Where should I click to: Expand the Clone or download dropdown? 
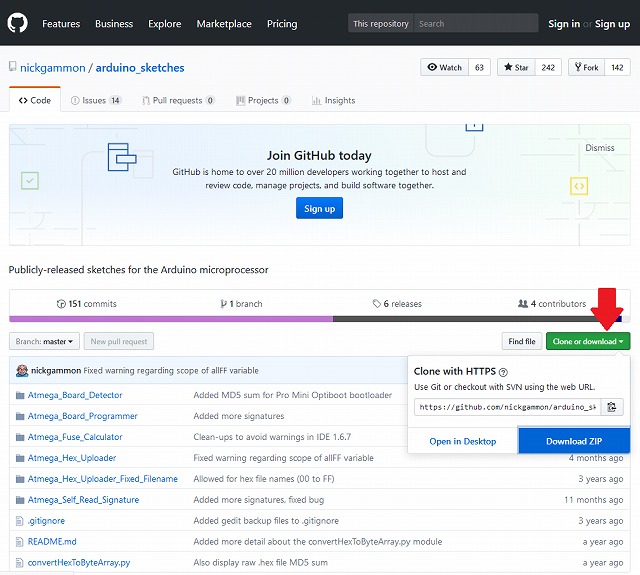coord(588,341)
